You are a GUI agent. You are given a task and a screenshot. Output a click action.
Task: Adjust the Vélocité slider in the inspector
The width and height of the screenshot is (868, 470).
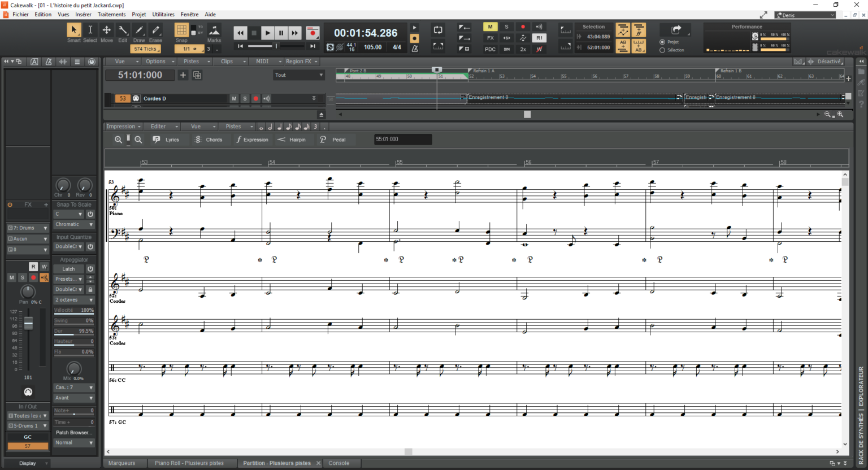coord(73,310)
